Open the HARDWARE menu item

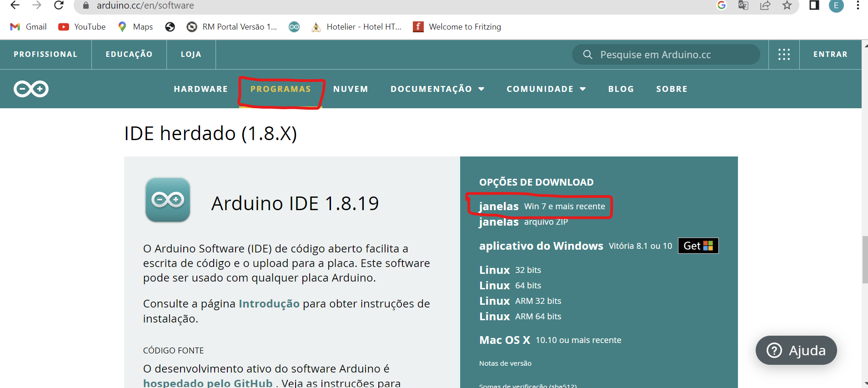tap(201, 89)
